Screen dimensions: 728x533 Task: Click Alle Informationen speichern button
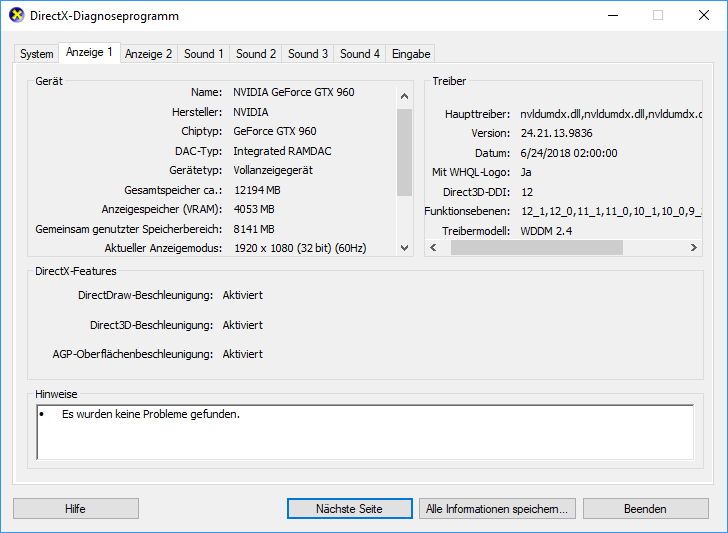coord(497,509)
